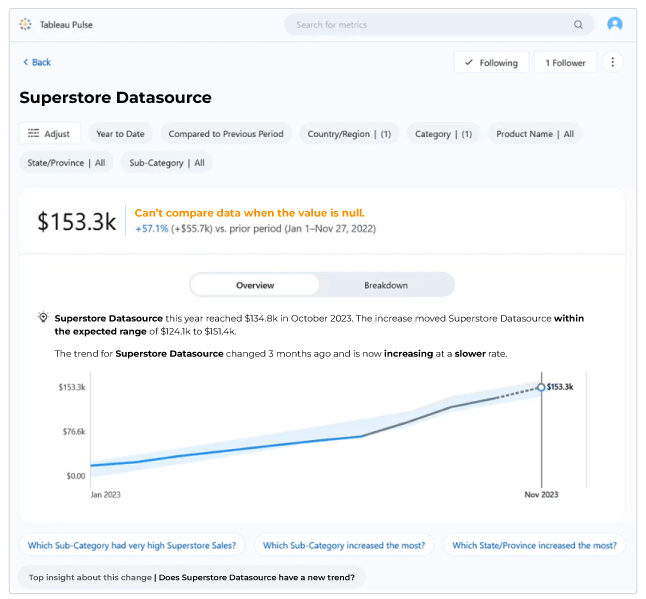Click the Superstore Datasource heading
The image size is (646, 599).
(x=115, y=98)
